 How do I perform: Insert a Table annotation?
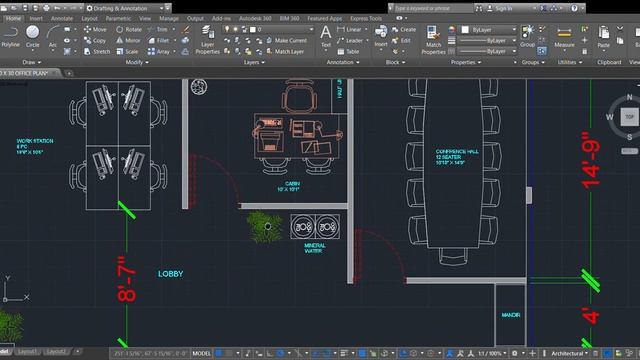click(x=348, y=51)
